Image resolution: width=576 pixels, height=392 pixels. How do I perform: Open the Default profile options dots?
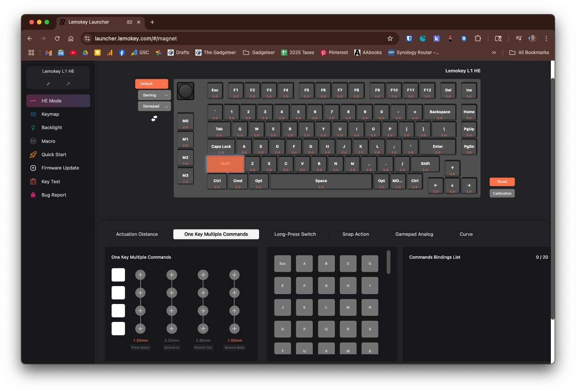click(164, 84)
